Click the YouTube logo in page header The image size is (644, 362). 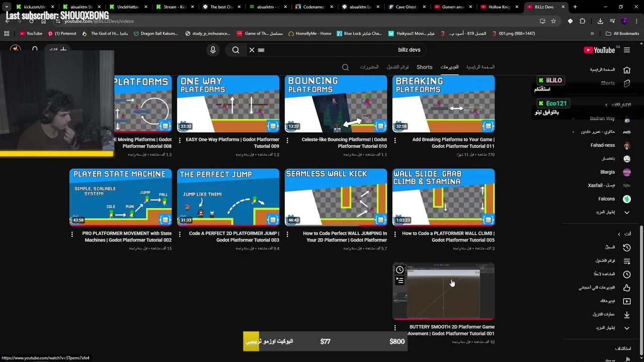pos(599,50)
